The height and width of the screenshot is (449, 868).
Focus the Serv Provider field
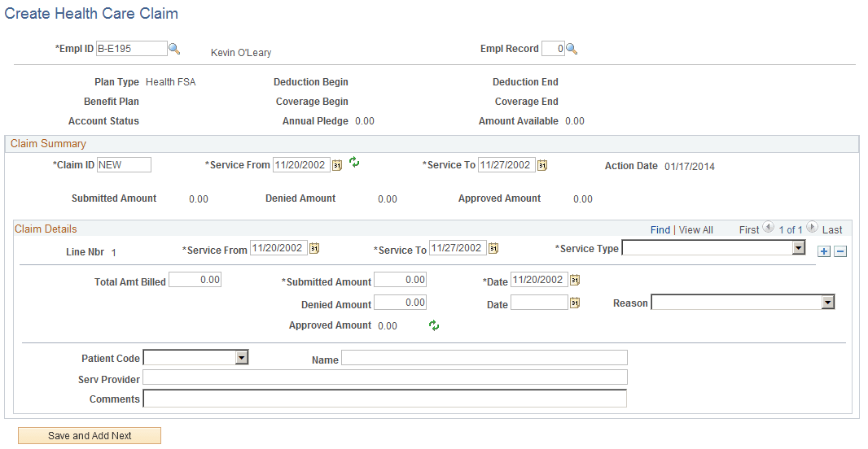click(385, 377)
